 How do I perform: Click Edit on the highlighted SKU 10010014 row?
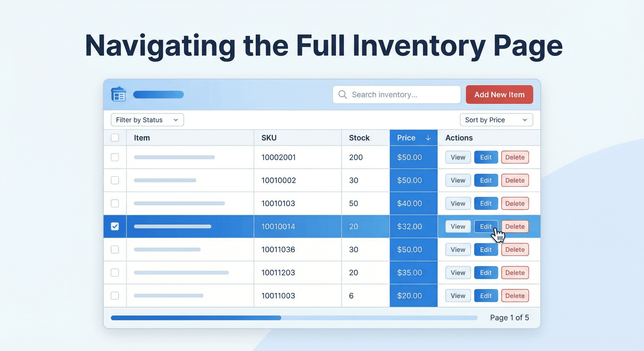[486, 226]
